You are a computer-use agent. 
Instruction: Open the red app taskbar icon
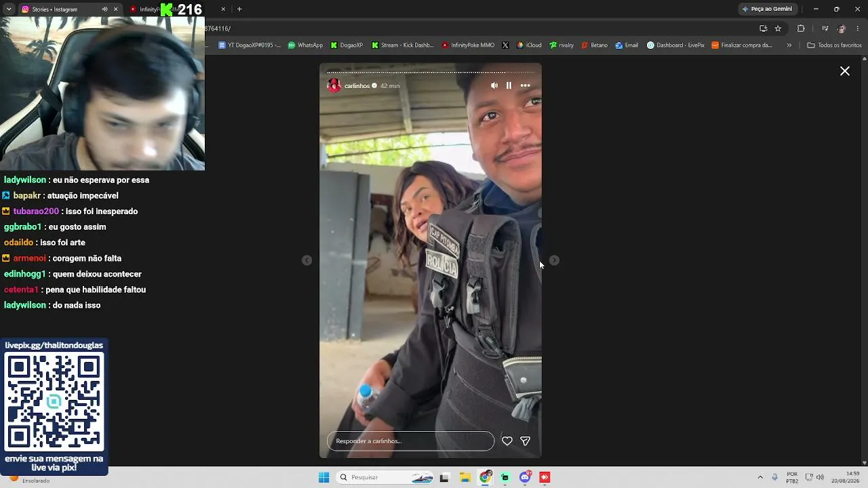[x=545, y=477]
